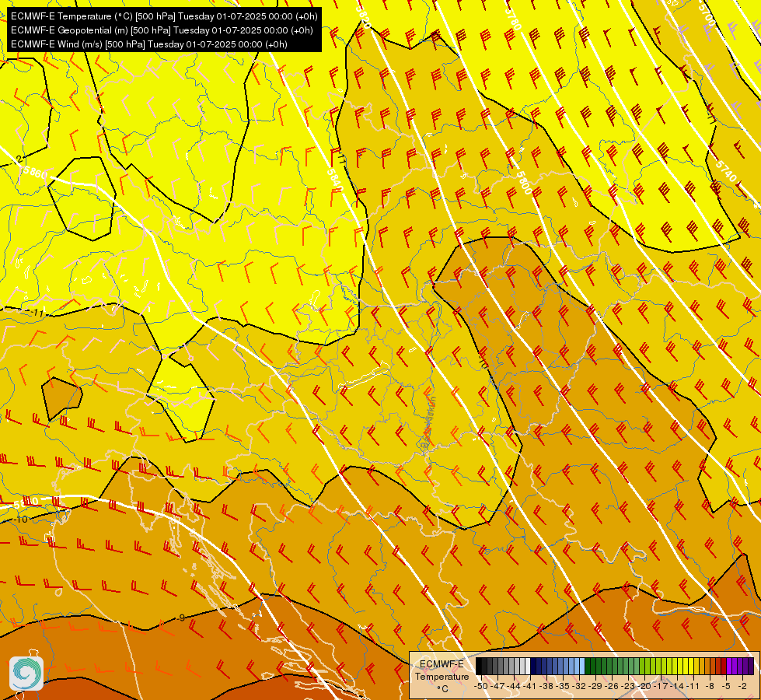
Task: Click the white legend swatch above -41
Action: (528, 666)
